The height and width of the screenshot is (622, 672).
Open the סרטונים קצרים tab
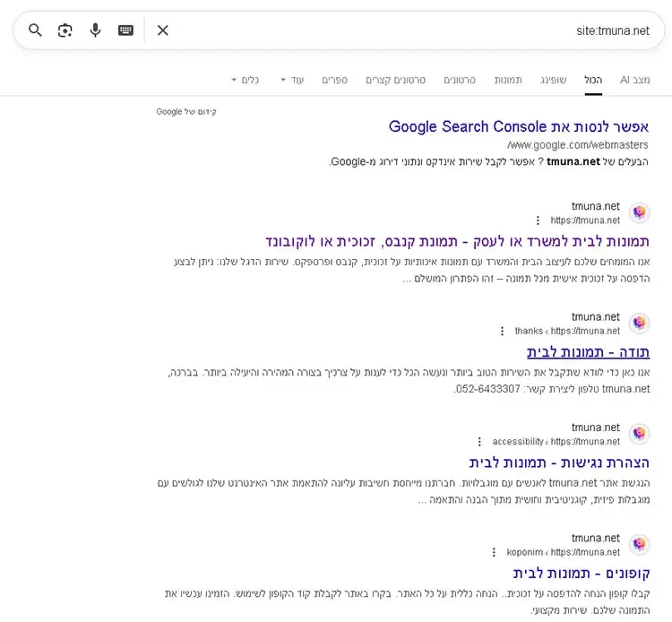point(395,80)
